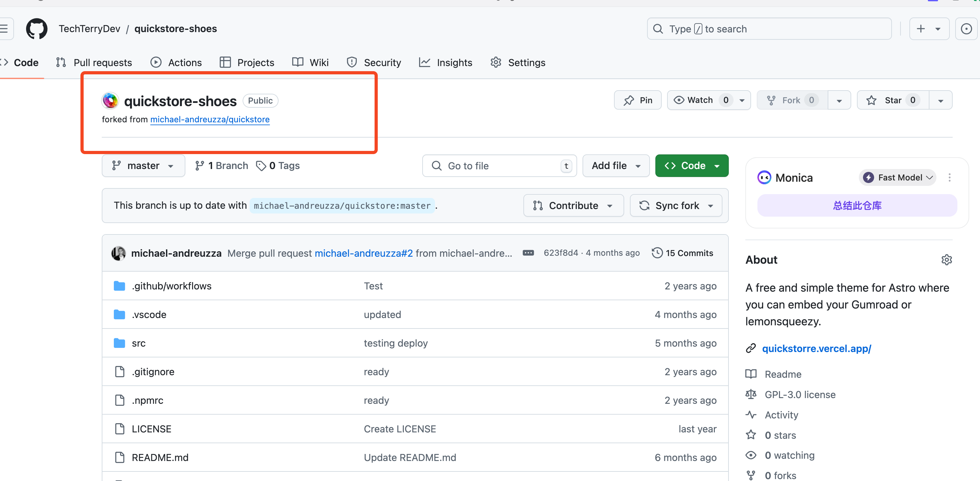Click the Monica assistant logo

coord(764,178)
